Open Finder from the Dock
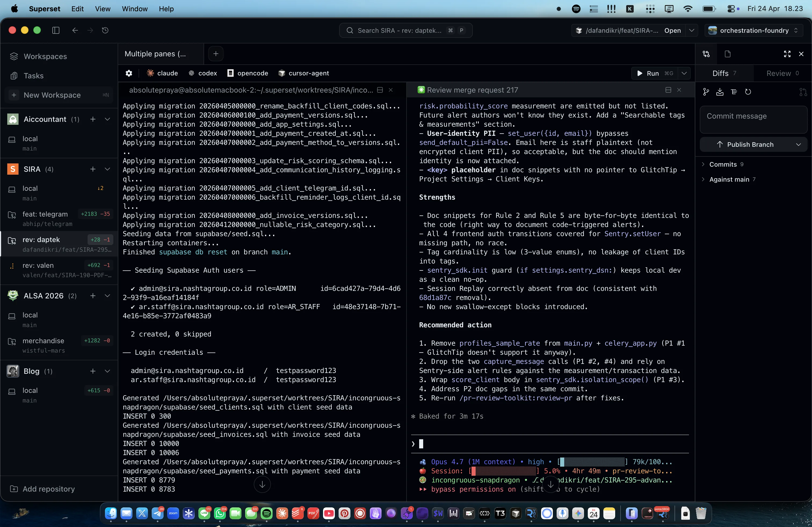 tap(111, 513)
